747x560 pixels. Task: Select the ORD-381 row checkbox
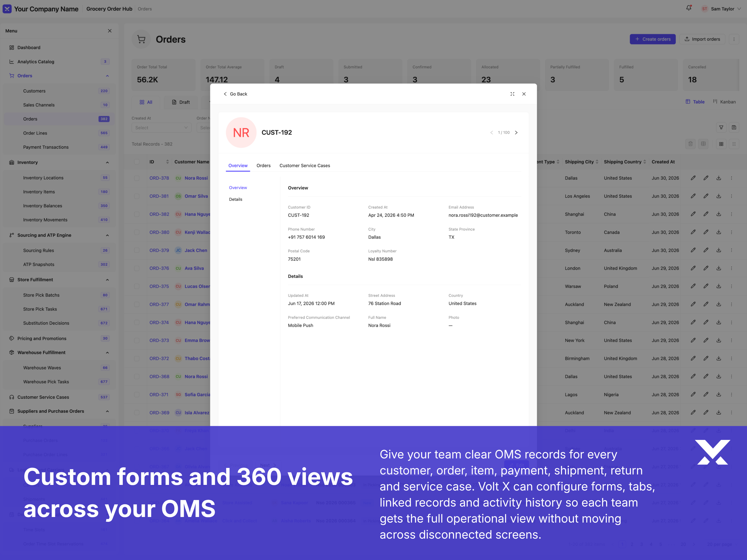point(137,196)
